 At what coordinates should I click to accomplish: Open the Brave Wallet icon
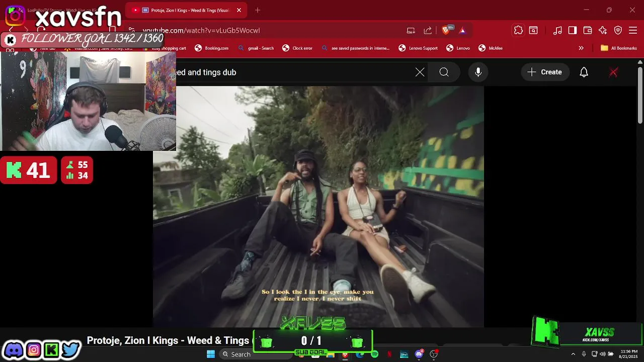(588, 31)
